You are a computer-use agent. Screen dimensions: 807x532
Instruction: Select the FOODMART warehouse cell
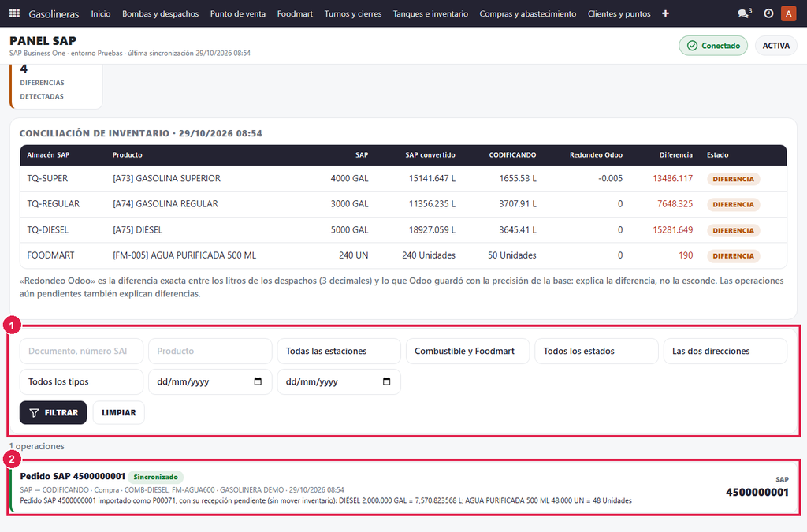pyautogui.click(x=50, y=255)
